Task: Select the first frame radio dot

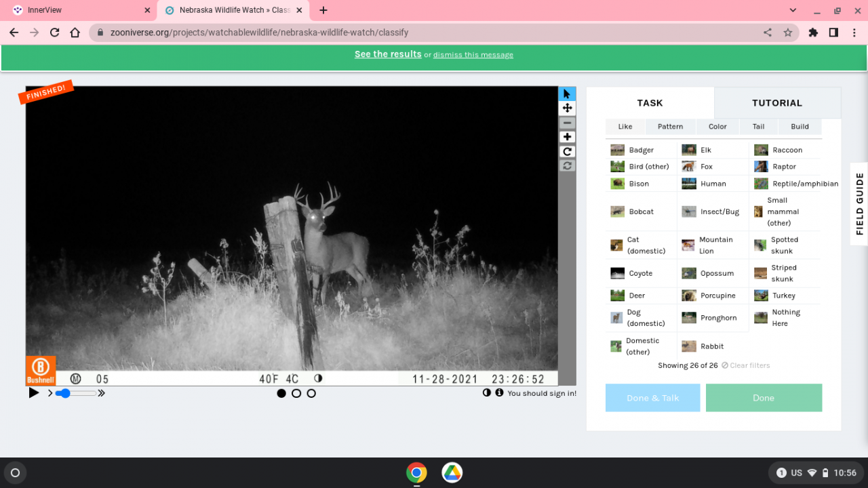Action: (281, 393)
